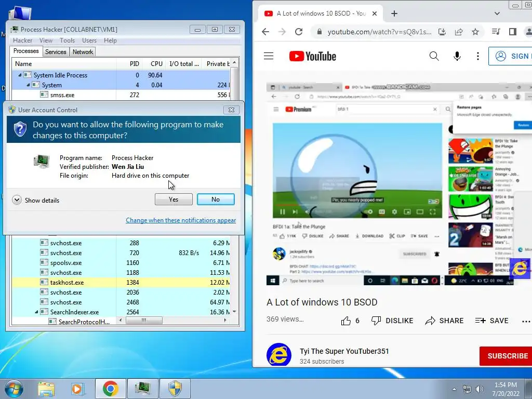This screenshot has width=532, height=399.
Task: Open Chrome media controls icon
Action: click(x=496, y=32)
